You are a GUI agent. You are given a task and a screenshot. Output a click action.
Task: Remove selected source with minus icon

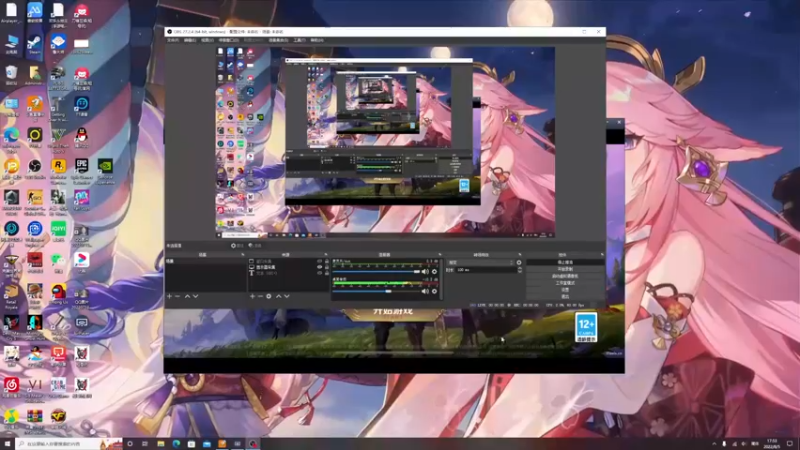(260, 296)
